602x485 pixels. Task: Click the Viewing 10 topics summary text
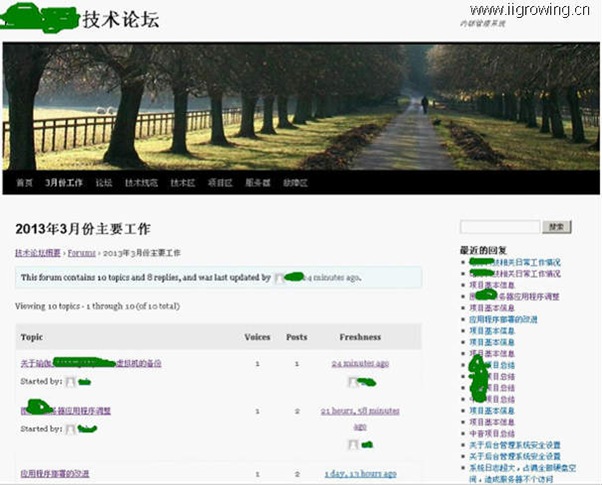[x=98, y=306]
